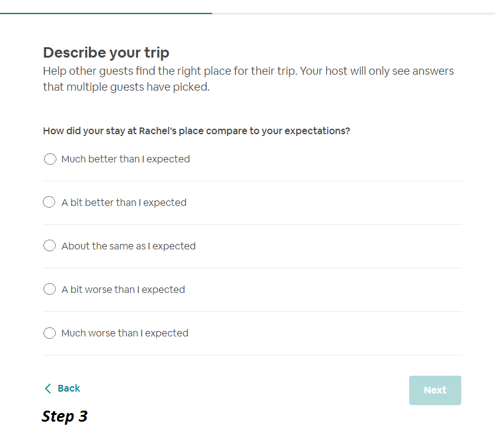
Task: Go back using the Back text link
Action: [x=69, y=389]
